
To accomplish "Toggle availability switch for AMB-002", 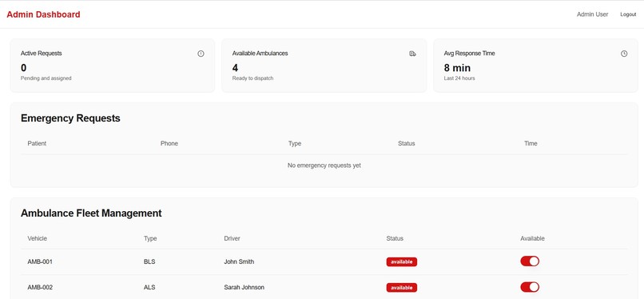I will pyautogui.click(x=530, y=287).
